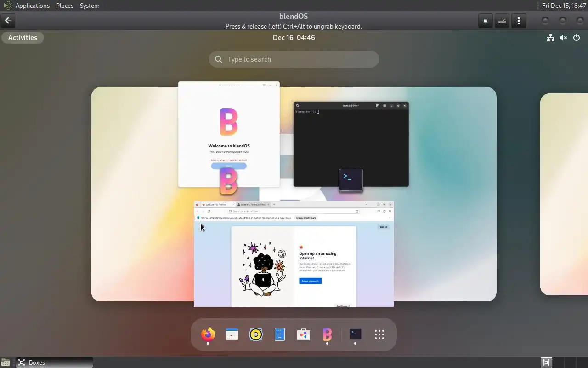This screenshot has width=588, height=368.
Task: Open the power menu icon
Action: click(577, 38)
